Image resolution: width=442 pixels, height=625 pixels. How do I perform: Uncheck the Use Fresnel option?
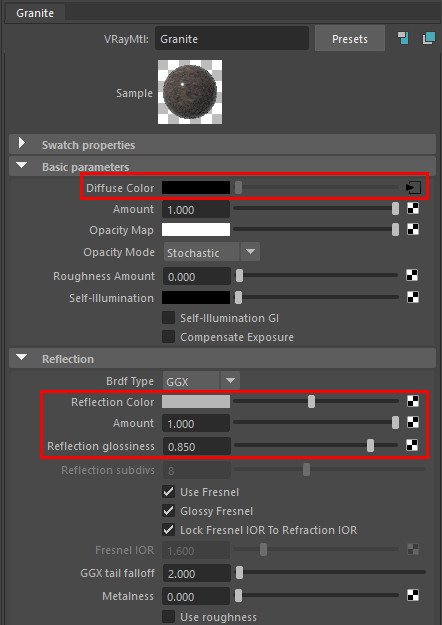coord(169,492)
